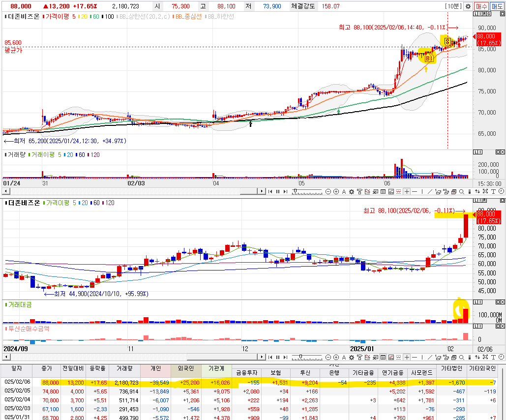Toggle BB_중심선 legend in top chart
The height and width of the screenshot is (420, 506).
(187, 16)
